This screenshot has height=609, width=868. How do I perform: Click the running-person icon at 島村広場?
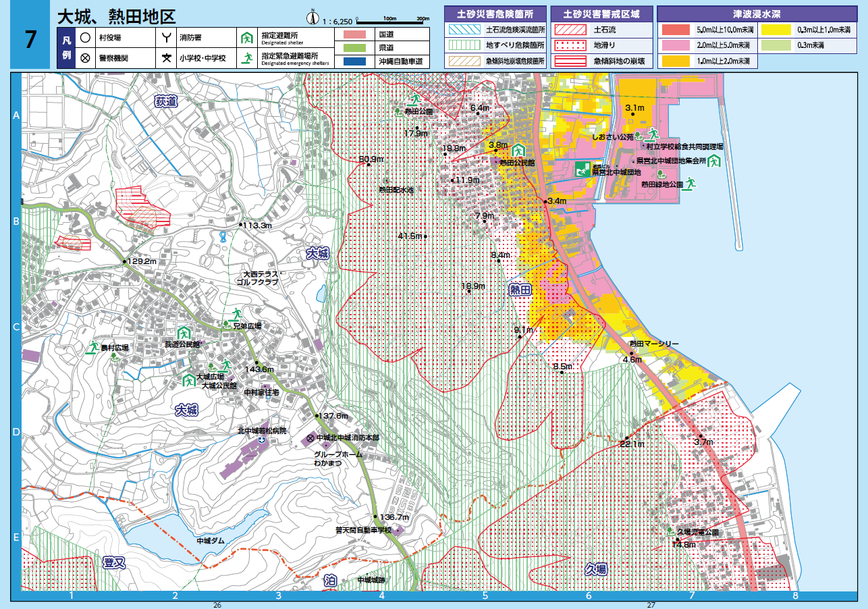click(x=93, y=347)
